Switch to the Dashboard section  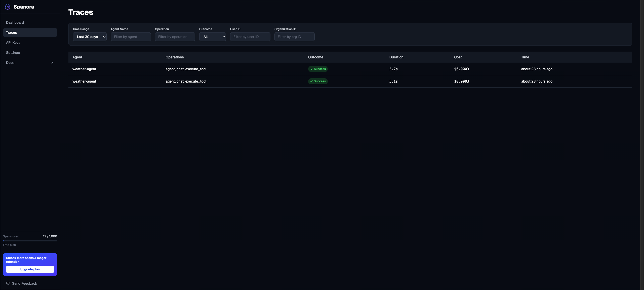coord(15,22)
